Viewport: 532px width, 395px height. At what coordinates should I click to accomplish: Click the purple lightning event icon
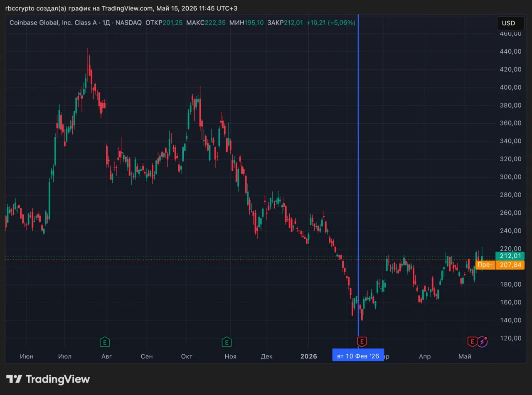[482, 342]
